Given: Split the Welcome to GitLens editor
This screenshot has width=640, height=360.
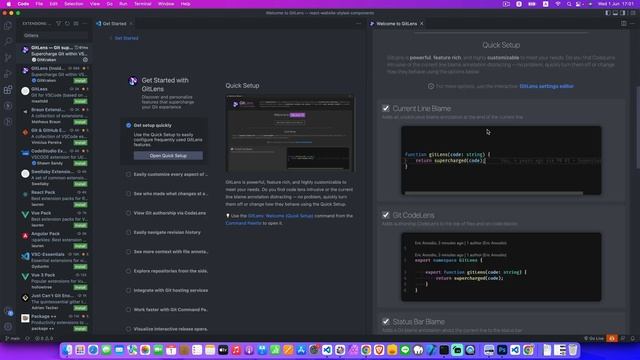Looking at the screenshot, I should pyautogui.click(x=624, y=24).
